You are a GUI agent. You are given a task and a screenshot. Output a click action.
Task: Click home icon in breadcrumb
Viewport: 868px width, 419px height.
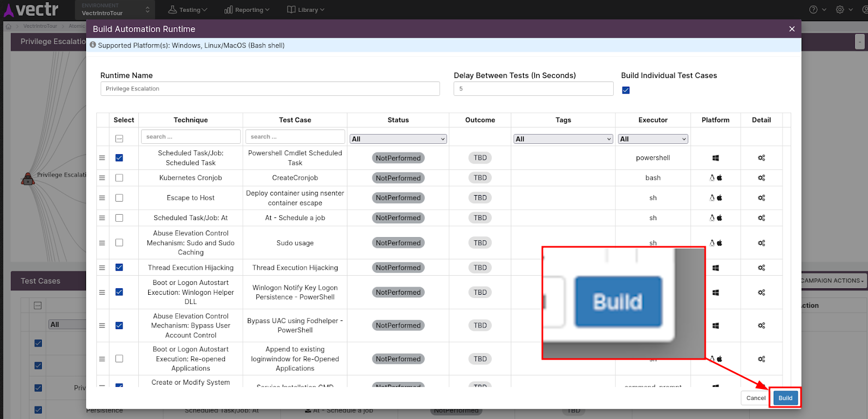[x=8, y=26]
